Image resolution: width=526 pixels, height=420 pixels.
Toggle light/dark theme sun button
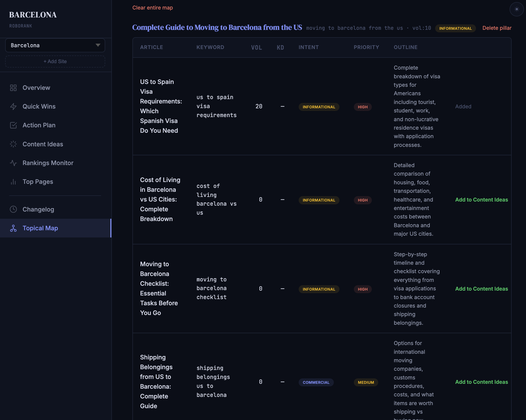517,9
